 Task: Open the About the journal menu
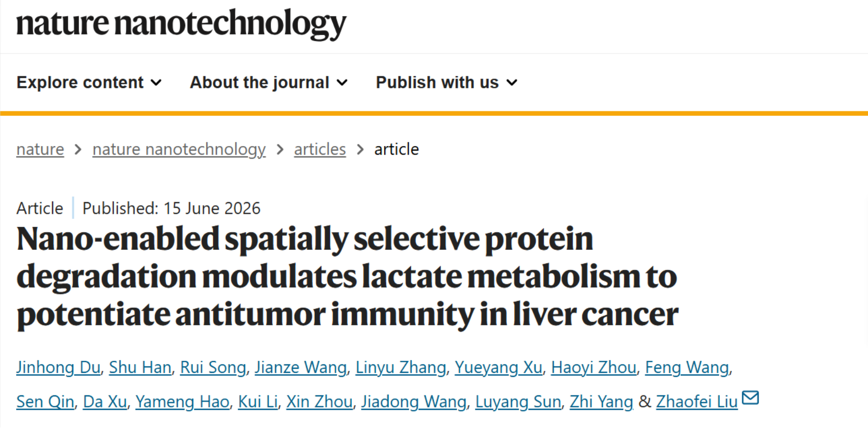click(x=269, y=82)
